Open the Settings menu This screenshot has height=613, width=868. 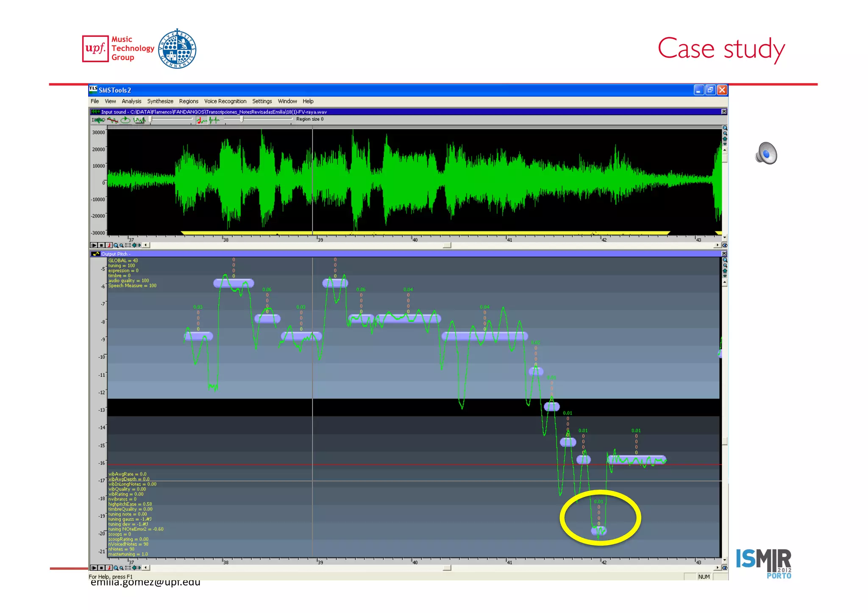pos(262,101)
